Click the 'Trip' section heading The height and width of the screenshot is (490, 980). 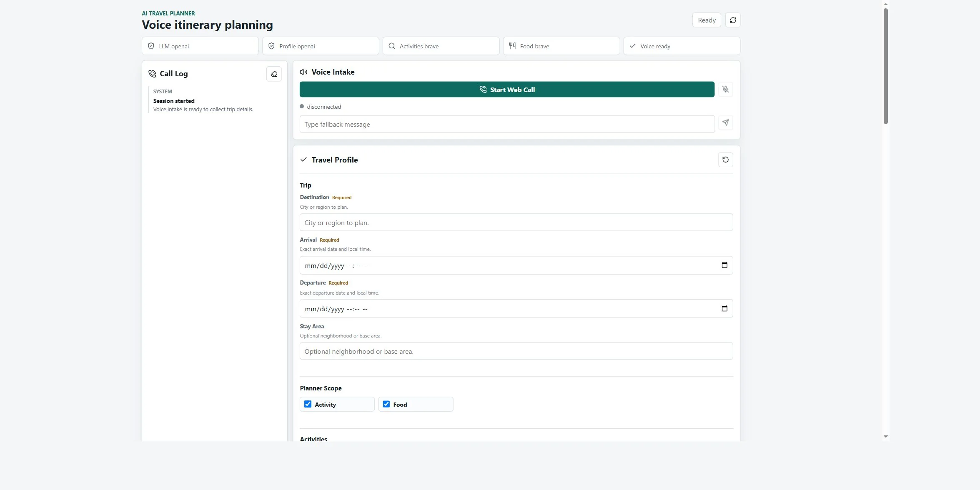[x=306, y=185]
